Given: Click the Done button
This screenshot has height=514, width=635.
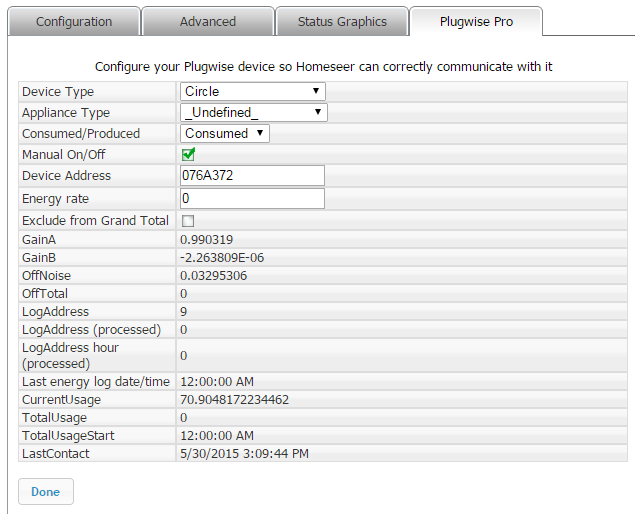Looking at the screenshot, I should coord(46,491).
